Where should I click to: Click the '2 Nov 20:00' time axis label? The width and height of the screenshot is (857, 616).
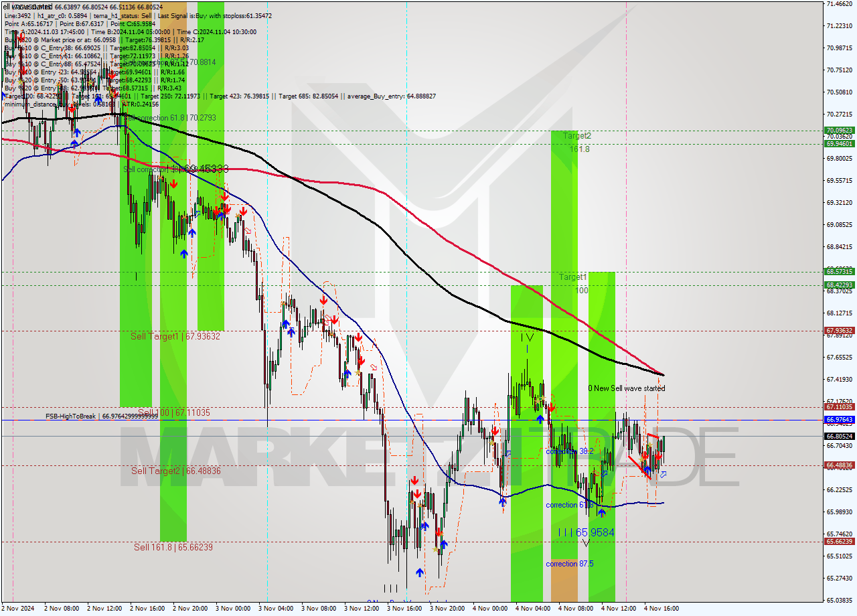190,609
